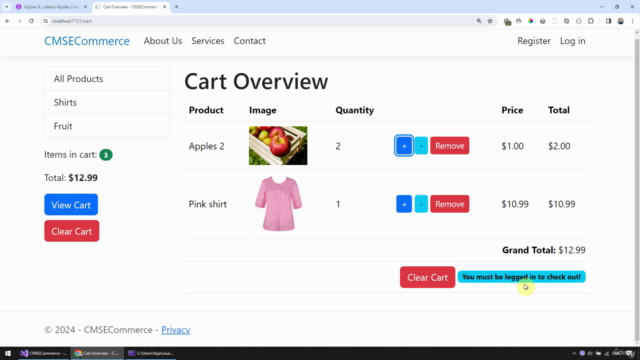Click Clear Cart below the Grand Total
640x360 pixels.
427,277
